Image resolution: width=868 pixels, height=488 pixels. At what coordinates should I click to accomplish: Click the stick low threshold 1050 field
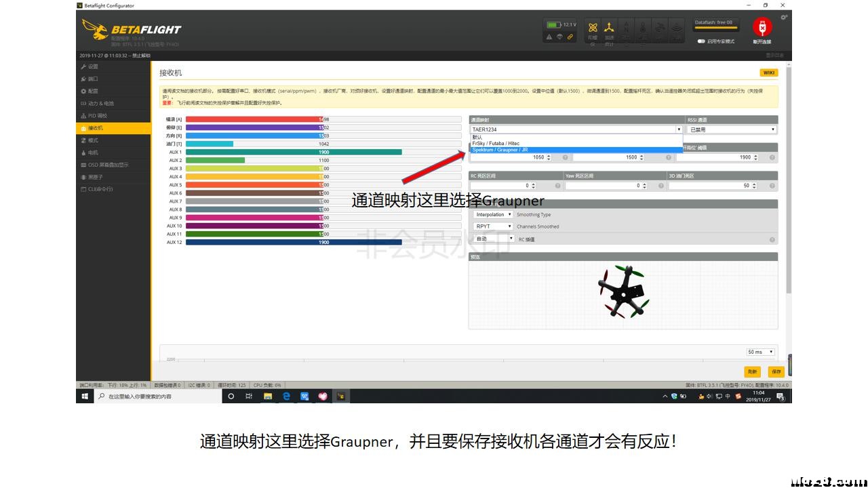tap(511, 157)
